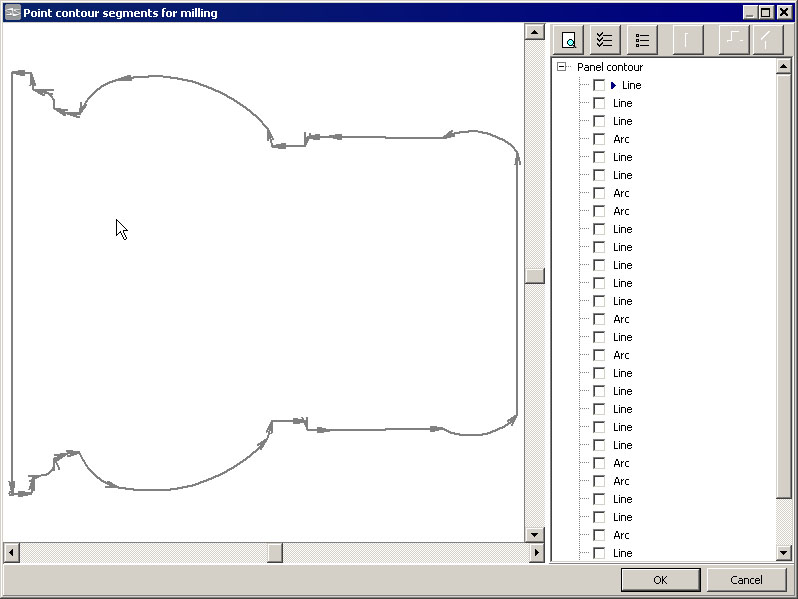Click the uncheck-all segments list icon
This screenshot has width=798, height=599.
pos(642,40)
